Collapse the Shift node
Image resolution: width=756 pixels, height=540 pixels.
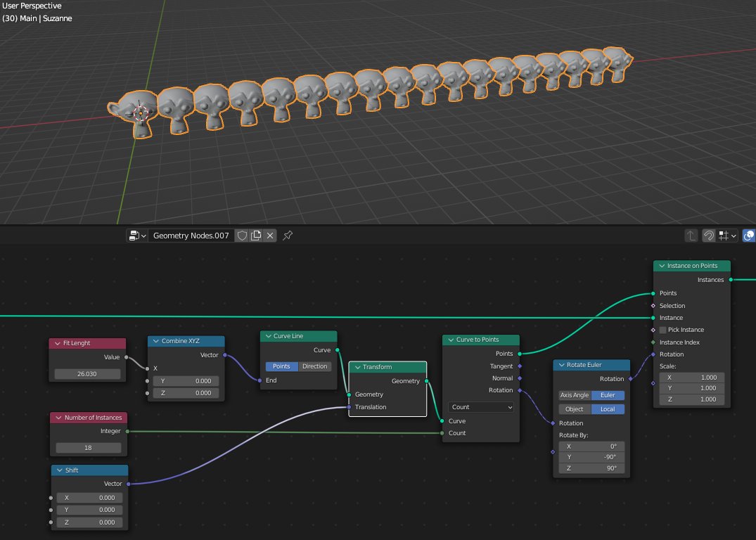point(60,470)
